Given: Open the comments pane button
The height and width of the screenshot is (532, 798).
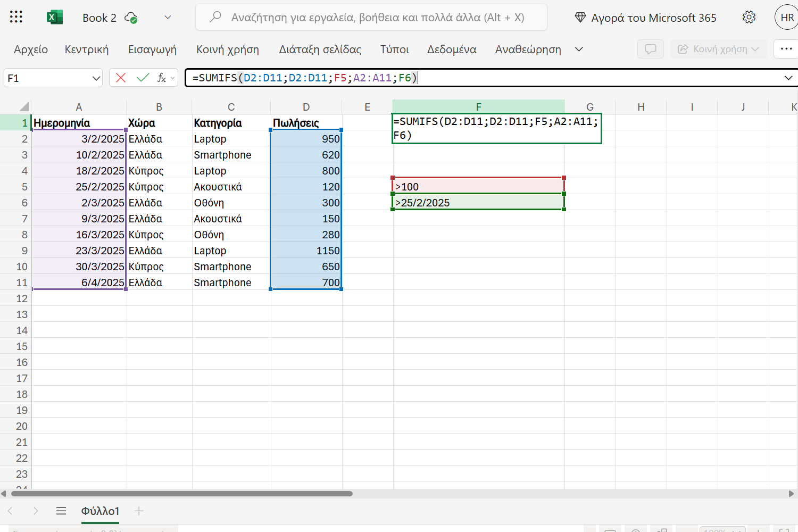Looking at the screenshot, I should click(650, 49).
